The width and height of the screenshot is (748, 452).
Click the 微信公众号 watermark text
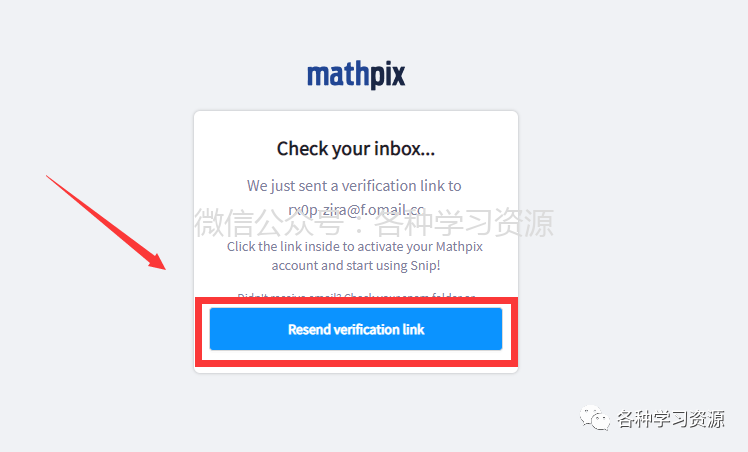269,223
